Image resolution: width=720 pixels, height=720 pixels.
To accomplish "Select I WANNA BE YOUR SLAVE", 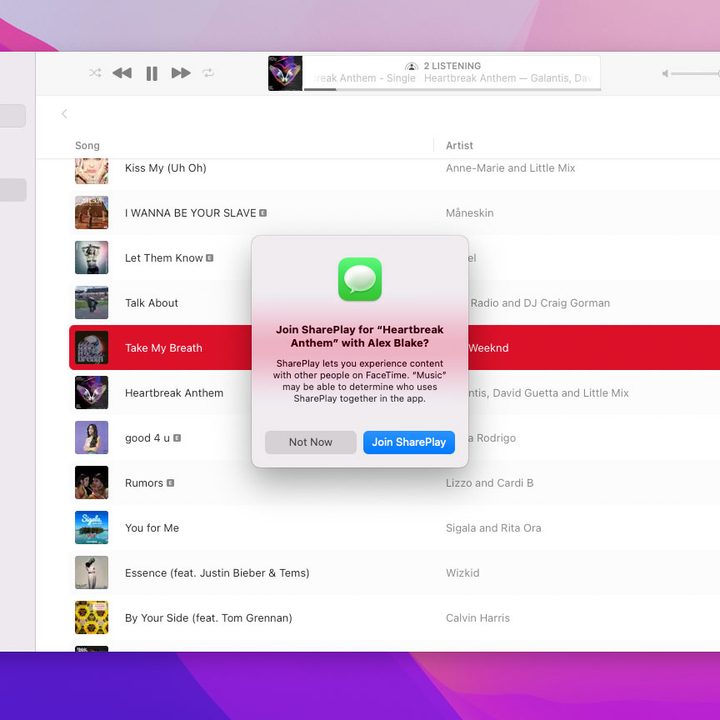I will click(190, 213).
